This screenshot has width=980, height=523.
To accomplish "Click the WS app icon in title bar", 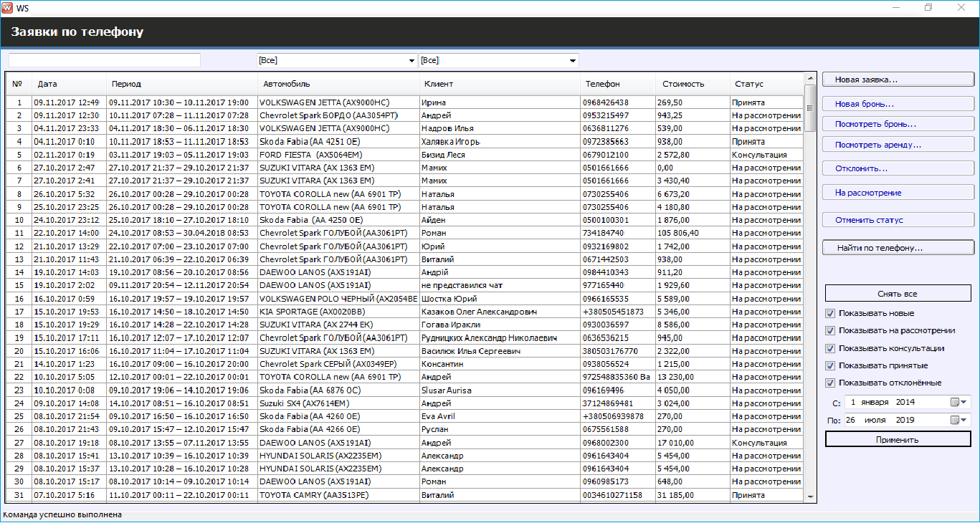I will pos(8,8).
